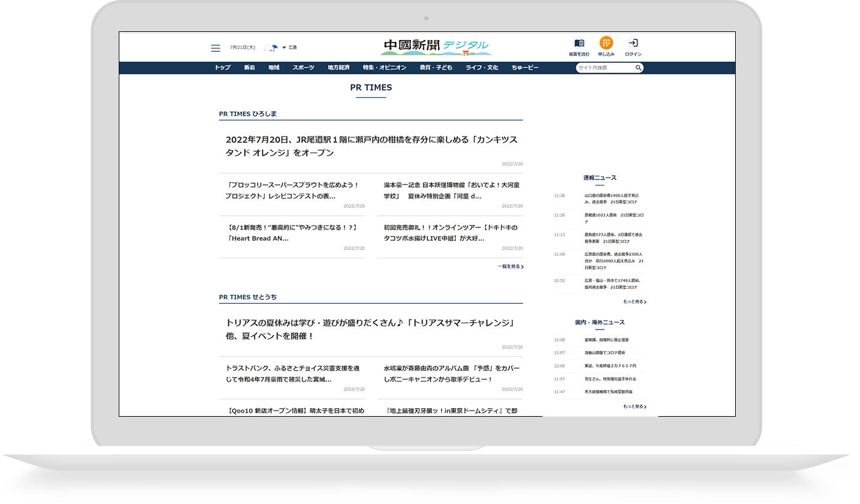860x504 pixels.
Task: Open the オンラインツアー タコツボ水揚げ article
Action: (x=452, y=232)
